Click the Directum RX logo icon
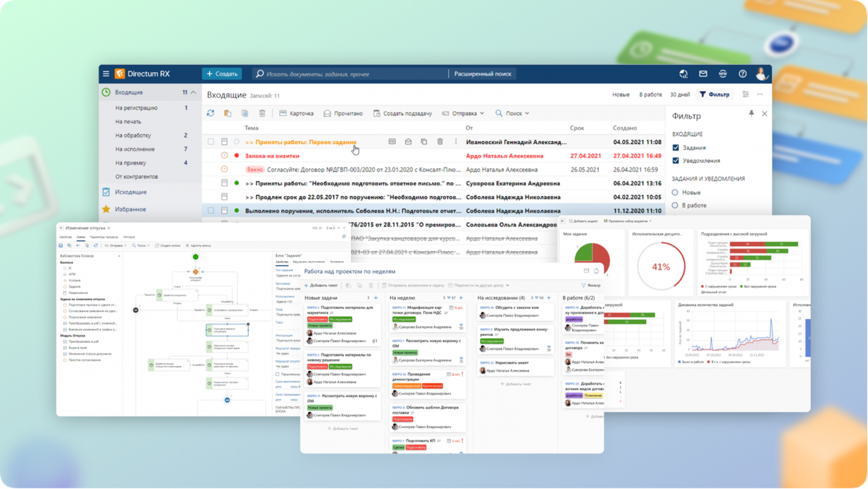Image resolution: width=868 pixels, height=489 pixels. 120,74
